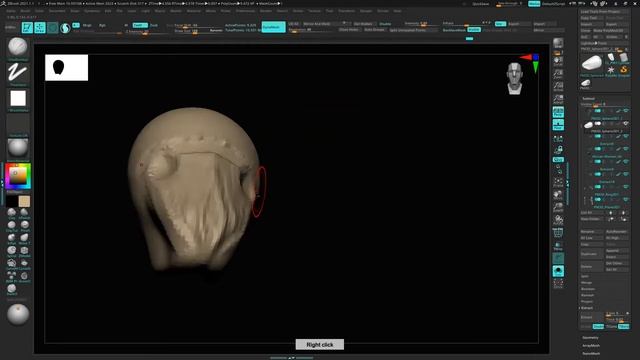The image size is (640, 360).
Task: Toggle Qxyz rotation mode
Action: 558,159
